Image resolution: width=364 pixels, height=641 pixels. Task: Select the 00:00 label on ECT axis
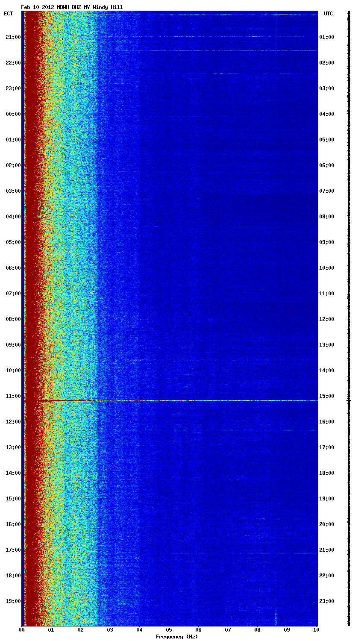[x=13, y=114]
